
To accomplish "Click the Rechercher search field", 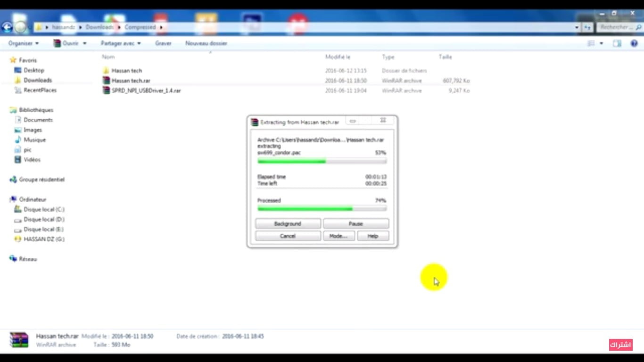I will coord(615,27).
